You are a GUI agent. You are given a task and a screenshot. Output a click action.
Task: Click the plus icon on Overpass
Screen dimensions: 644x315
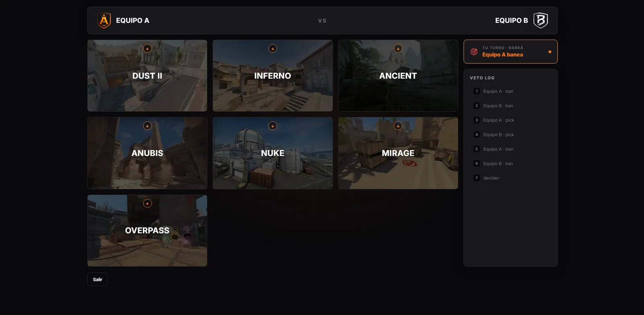[147, 203]
